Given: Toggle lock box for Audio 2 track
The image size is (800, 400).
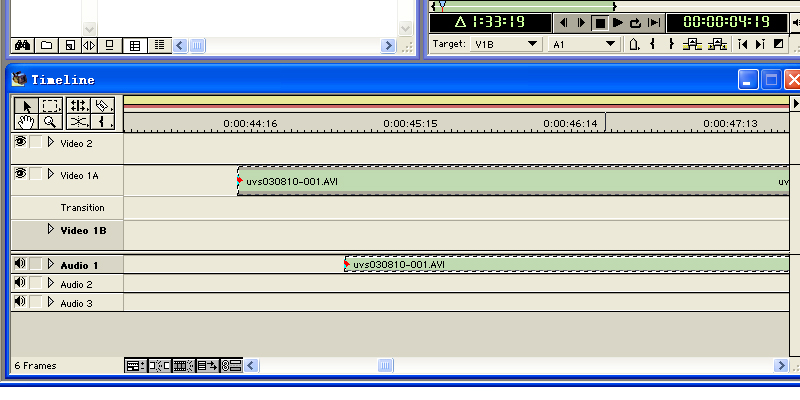Looking at the screenshot, I should coord(35,283).
